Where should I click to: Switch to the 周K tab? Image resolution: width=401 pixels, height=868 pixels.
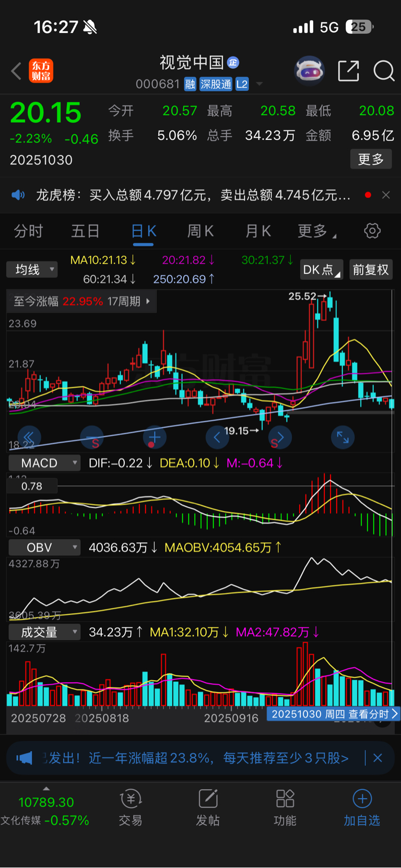200,231
